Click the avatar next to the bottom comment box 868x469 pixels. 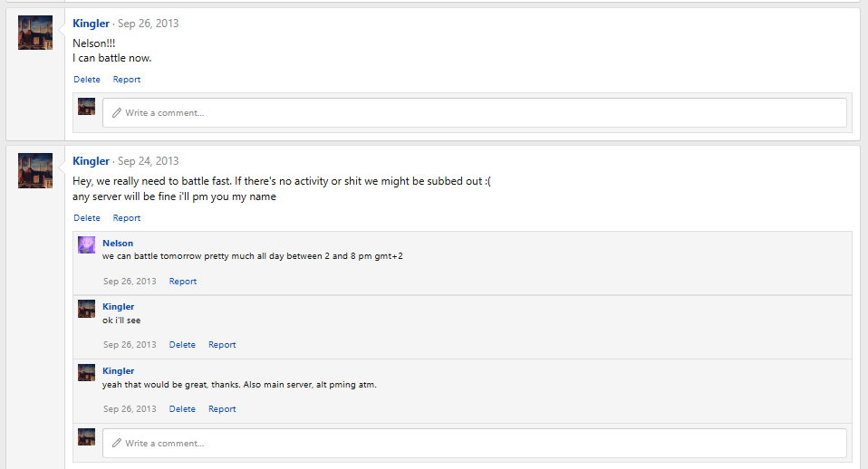click(x=86, y=437)
